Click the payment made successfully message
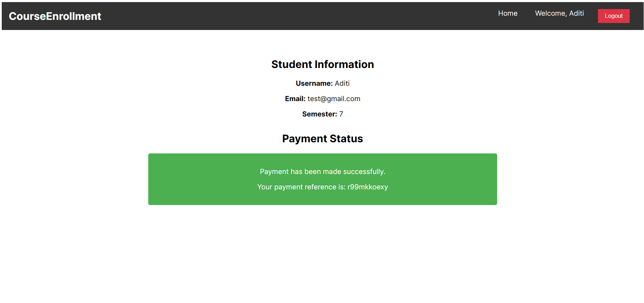Image resolution: width=644 pixels, height=303 pixels. 322,172
